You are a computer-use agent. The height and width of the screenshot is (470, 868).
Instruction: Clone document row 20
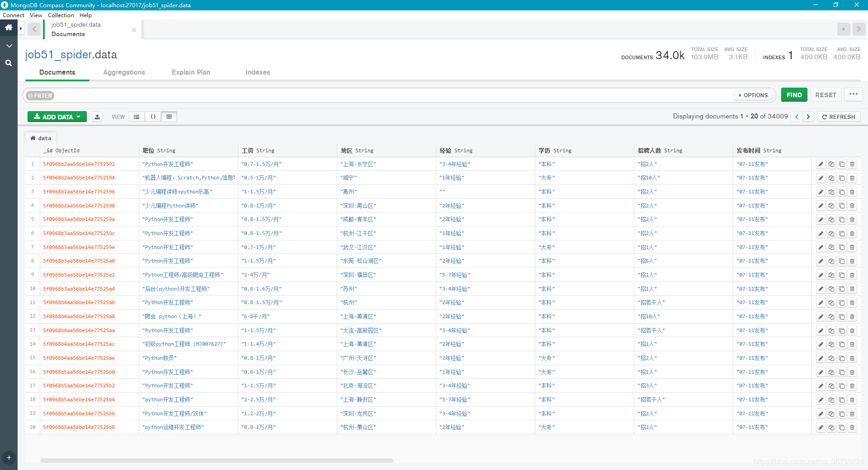pos(842,427)
